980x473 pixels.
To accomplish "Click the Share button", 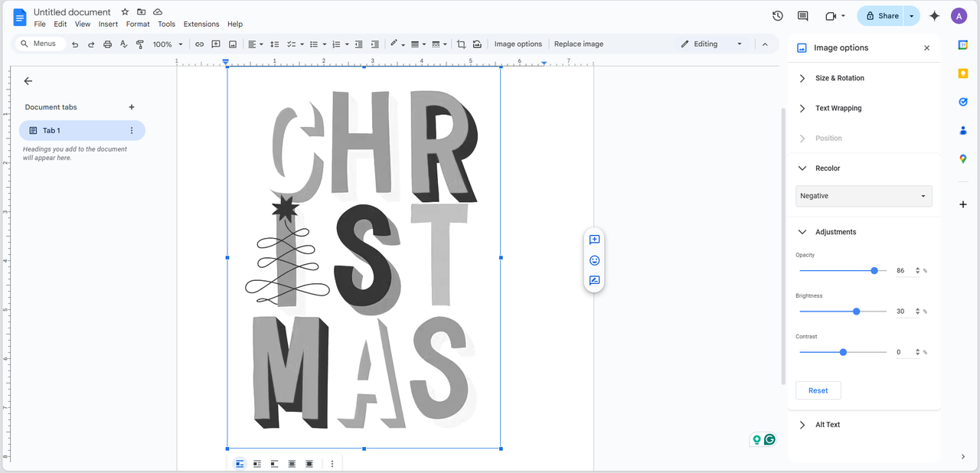I will point(881,15).
